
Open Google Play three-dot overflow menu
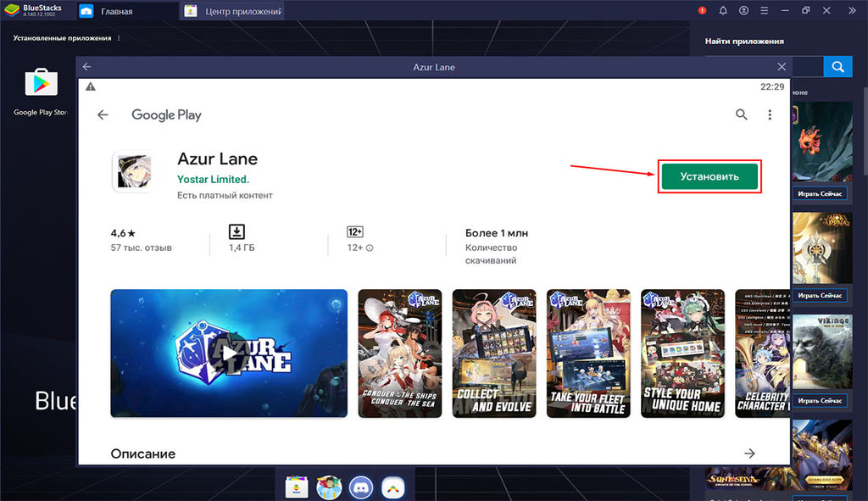point(770,114)
